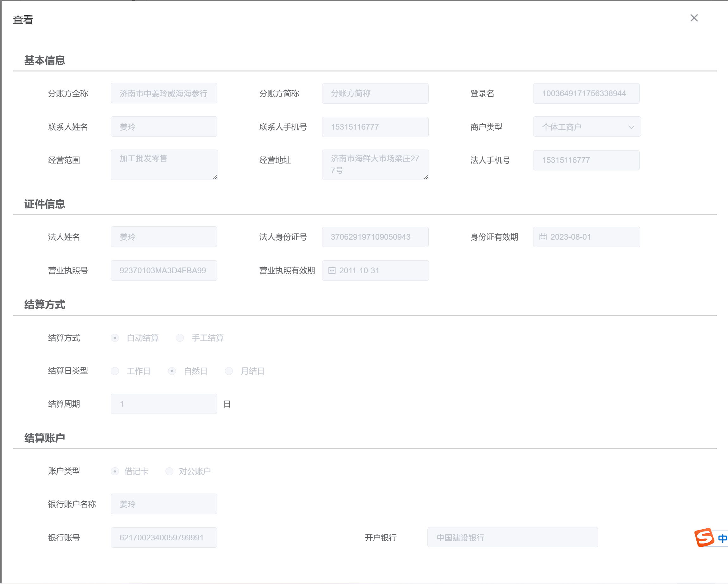
Task: Choose 工作日 settlement day type
Action: point(115,371)
